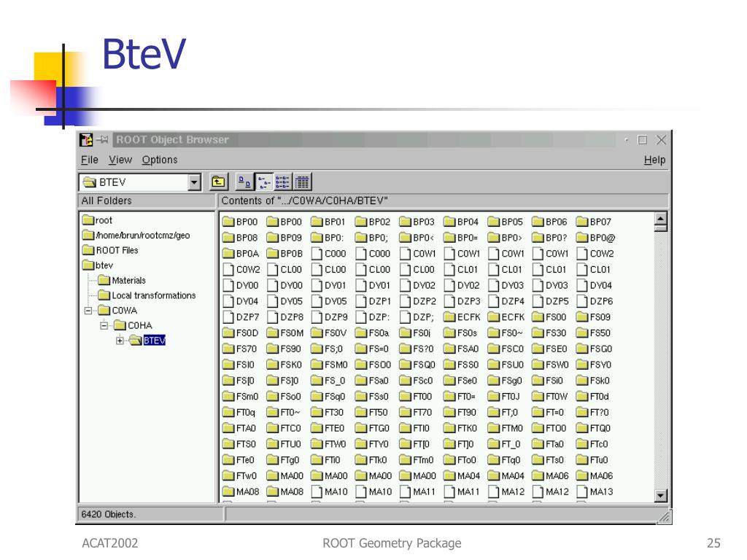
Task: Open the View menu
Action: pos(120,160)
